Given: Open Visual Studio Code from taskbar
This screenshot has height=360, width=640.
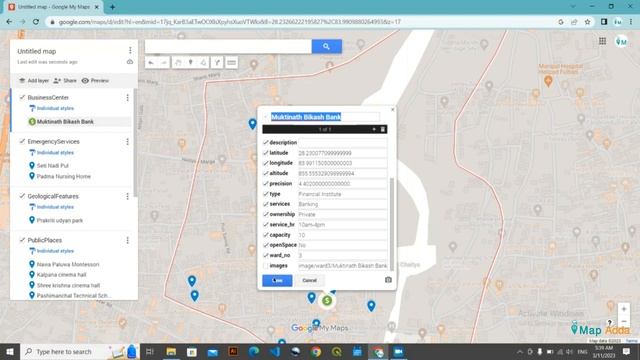Looking at the screenshot, I should (x=275, y=351).
